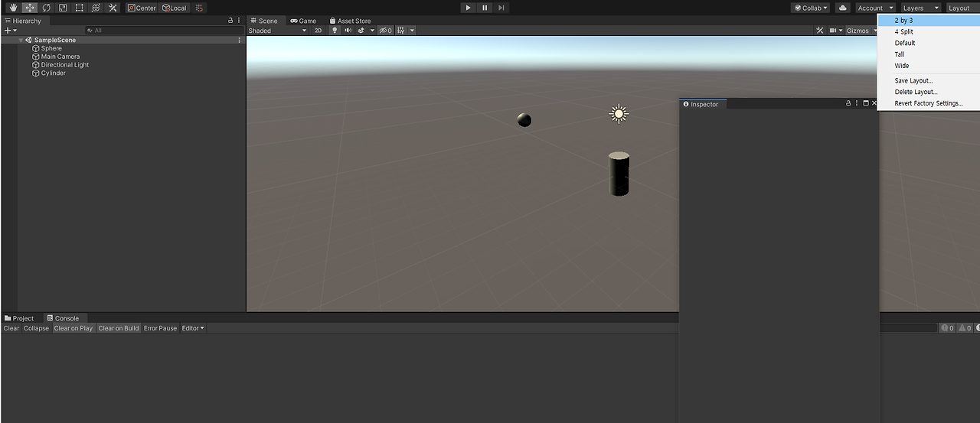Toggle scene audio speaker icon
980x423 pixels.
348,31
